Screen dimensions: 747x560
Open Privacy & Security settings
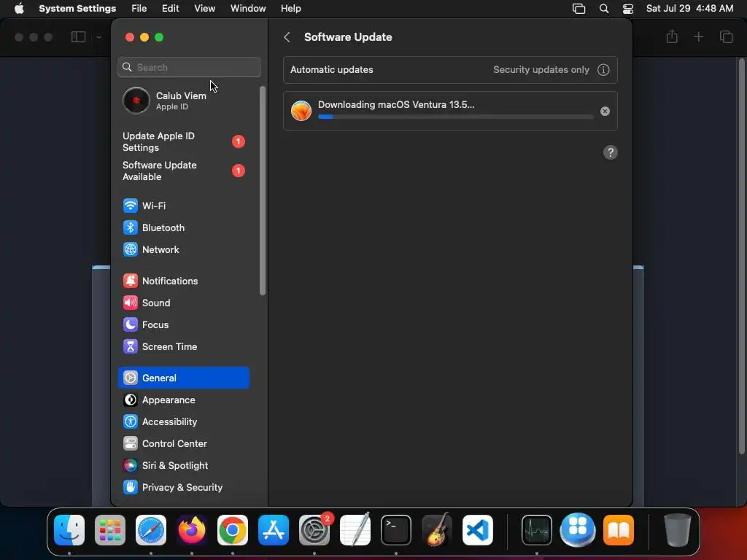tap(183, 488)
